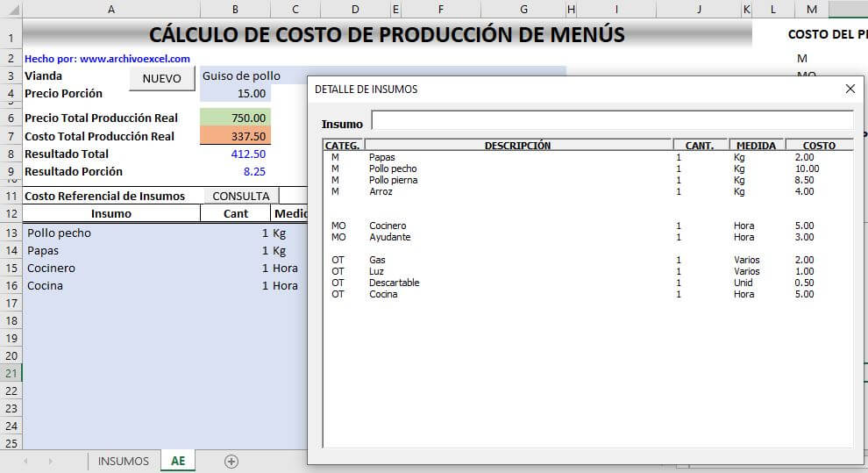
Task: Click the CONSULTA button
Action: (241, 196)
